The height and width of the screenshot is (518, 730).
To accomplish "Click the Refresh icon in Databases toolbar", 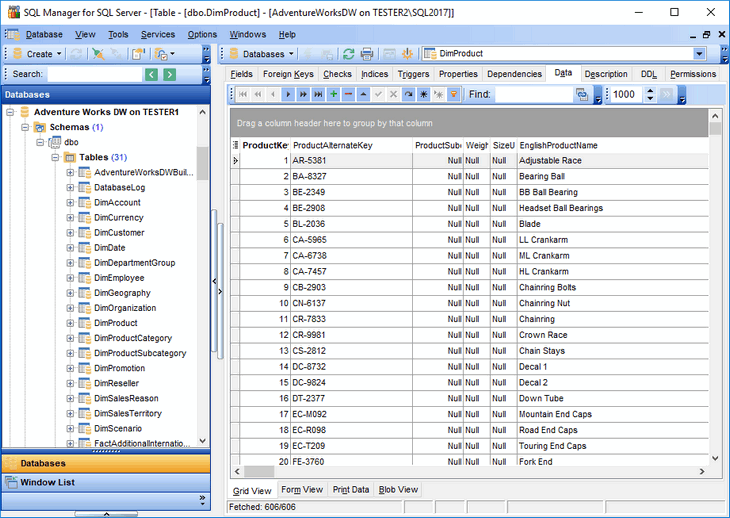I will 348,54.
